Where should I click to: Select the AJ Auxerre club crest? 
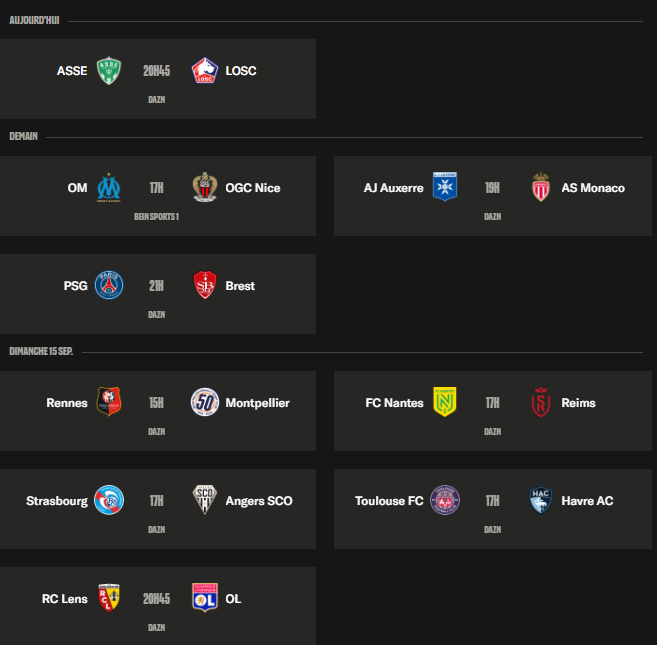[444, 187]
